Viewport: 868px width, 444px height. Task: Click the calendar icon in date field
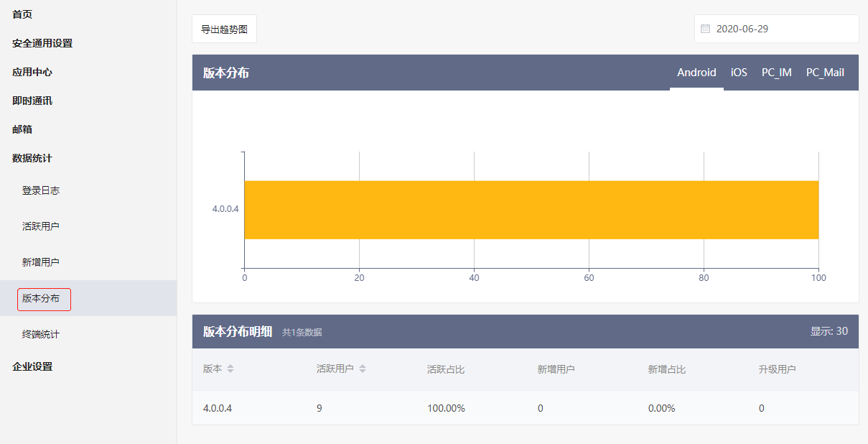click(x=705, y=29)
